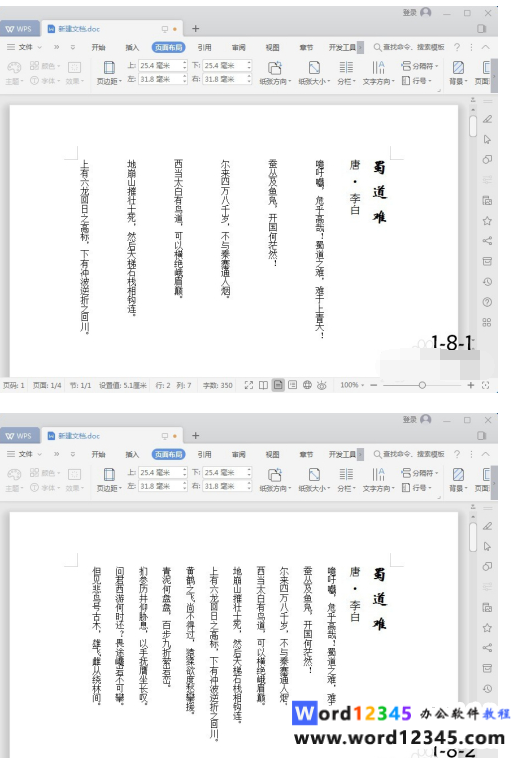Click star favorites icon in top window sidebar
This screenshot has width=515, height=758.
pyautogui.click(x=487, y=221)
